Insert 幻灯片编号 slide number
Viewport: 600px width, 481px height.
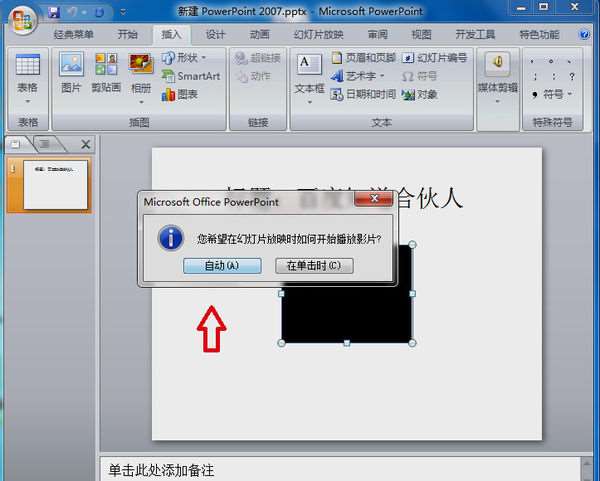point(435,58)
